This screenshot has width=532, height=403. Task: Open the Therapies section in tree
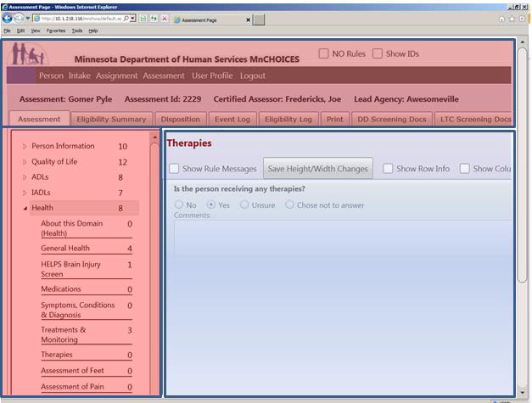pyautogui.click(x=57, y=355)
